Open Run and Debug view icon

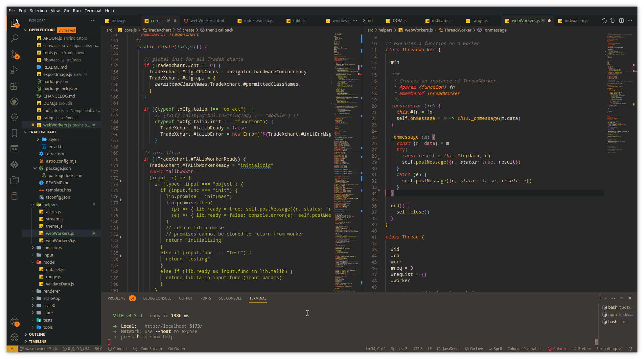pos(14,70)
